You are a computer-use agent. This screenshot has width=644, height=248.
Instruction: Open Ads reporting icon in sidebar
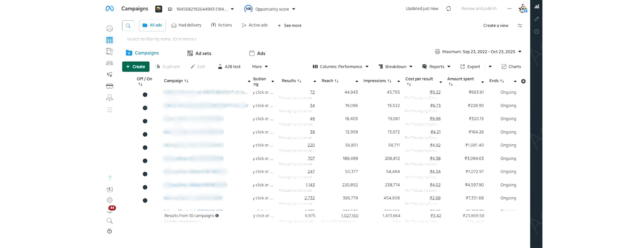(x=110, y=52)
